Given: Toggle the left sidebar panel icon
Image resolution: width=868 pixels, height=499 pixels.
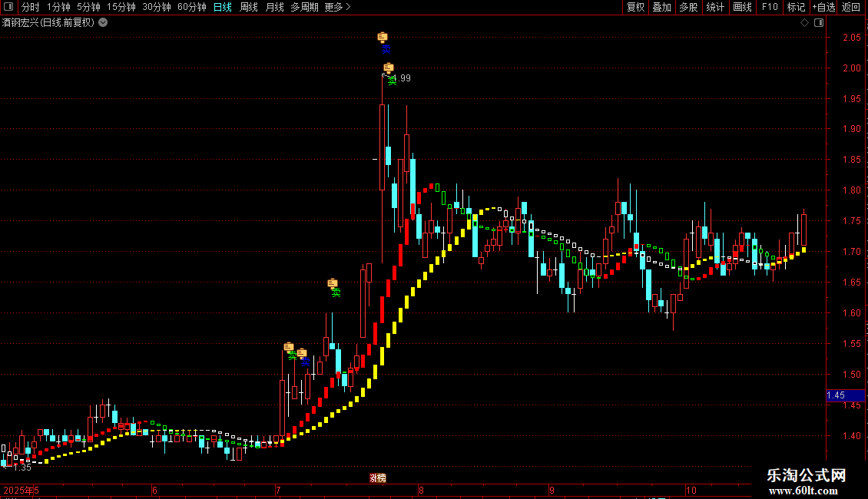Looking at the screenshot, I should 8,7.
